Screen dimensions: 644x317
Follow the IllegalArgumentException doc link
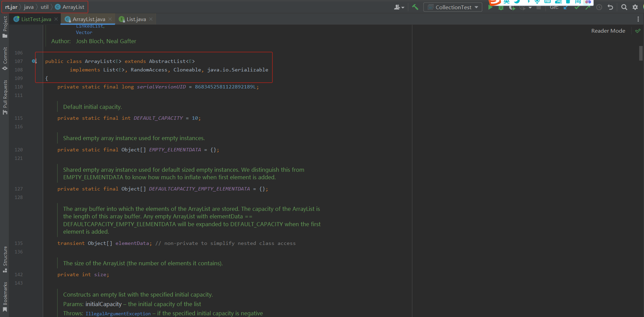[118, 314]
